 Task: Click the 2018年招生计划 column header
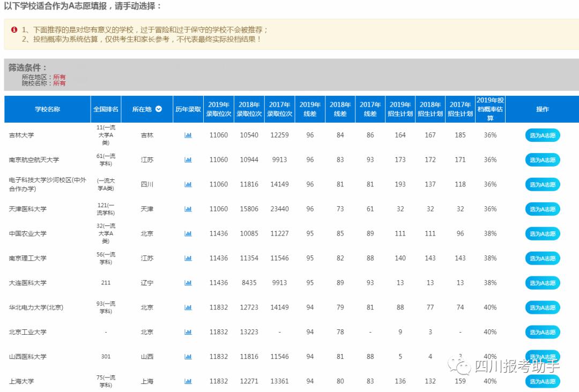point(430,109)
